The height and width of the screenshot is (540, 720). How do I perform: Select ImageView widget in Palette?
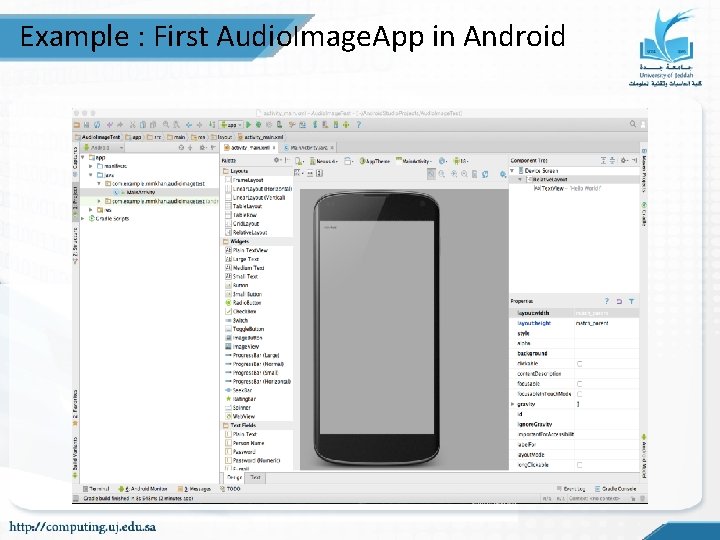pos(242,347)
